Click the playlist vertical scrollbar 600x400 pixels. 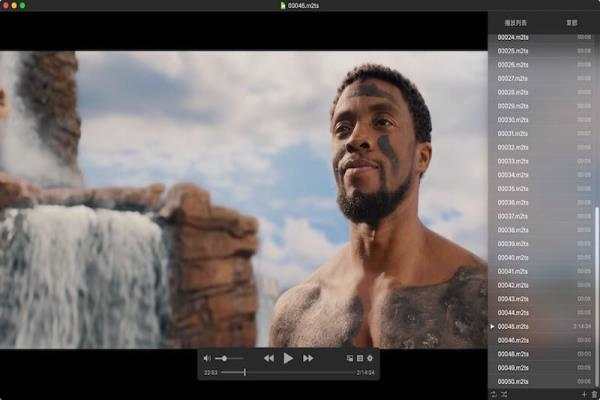pos(596,295)
